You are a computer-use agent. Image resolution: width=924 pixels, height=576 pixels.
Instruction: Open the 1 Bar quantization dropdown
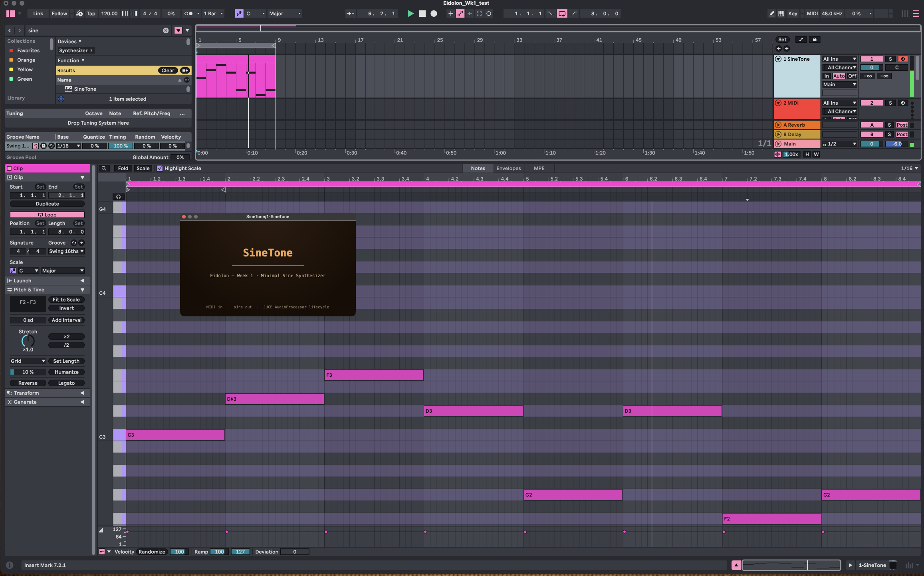[213, 14]
